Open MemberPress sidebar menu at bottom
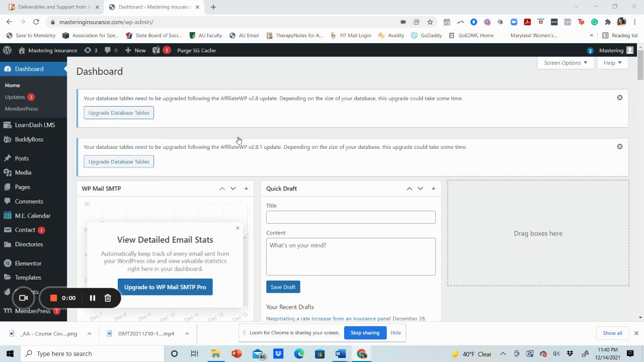Screen dimensions: 644x362 pos(33,311)
